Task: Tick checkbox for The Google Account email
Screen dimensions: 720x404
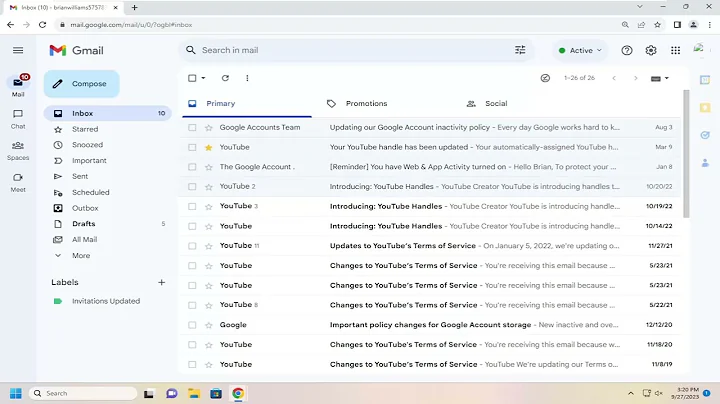Action: click(x=192, y=167)
